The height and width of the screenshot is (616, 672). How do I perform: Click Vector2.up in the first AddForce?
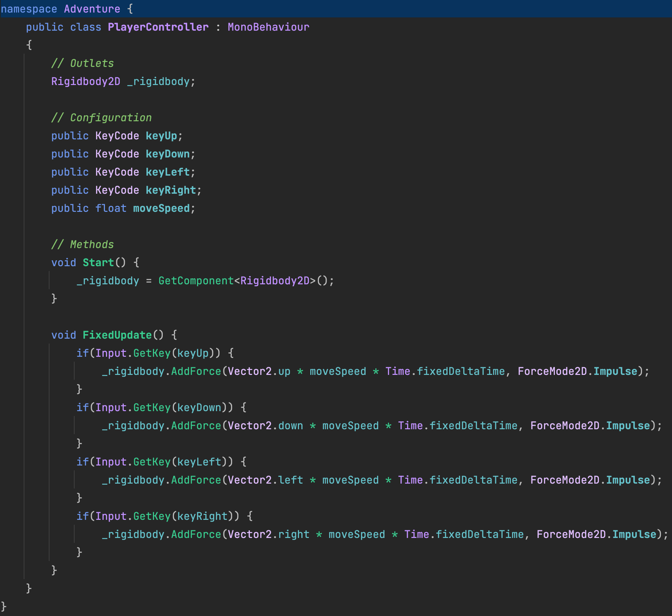(259, 371)
